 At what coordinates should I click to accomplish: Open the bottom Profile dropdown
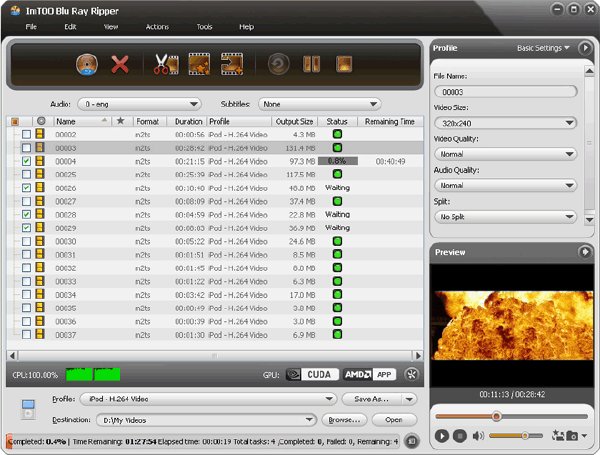(209, 399)
